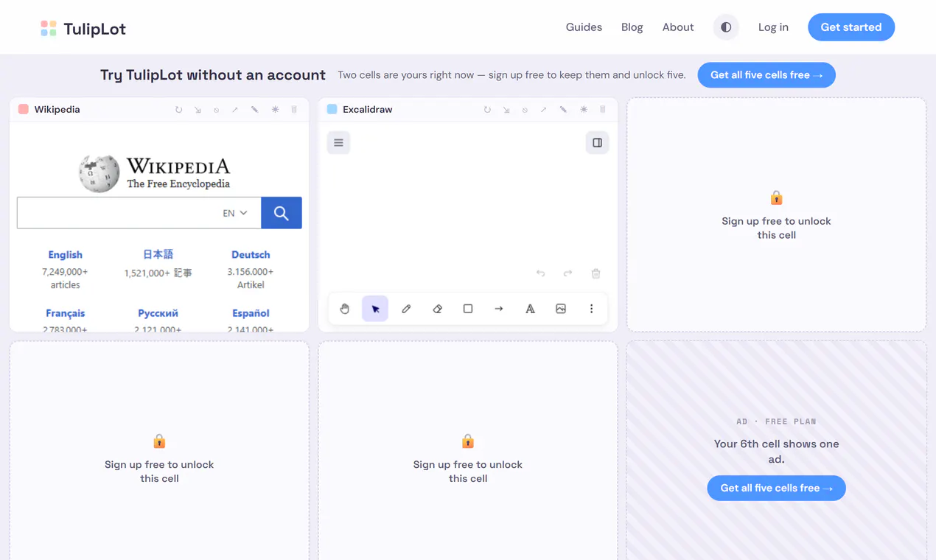Reload the Excalidraw cell
The width and height of the screenshot is (936, 560).
[487, 110]
